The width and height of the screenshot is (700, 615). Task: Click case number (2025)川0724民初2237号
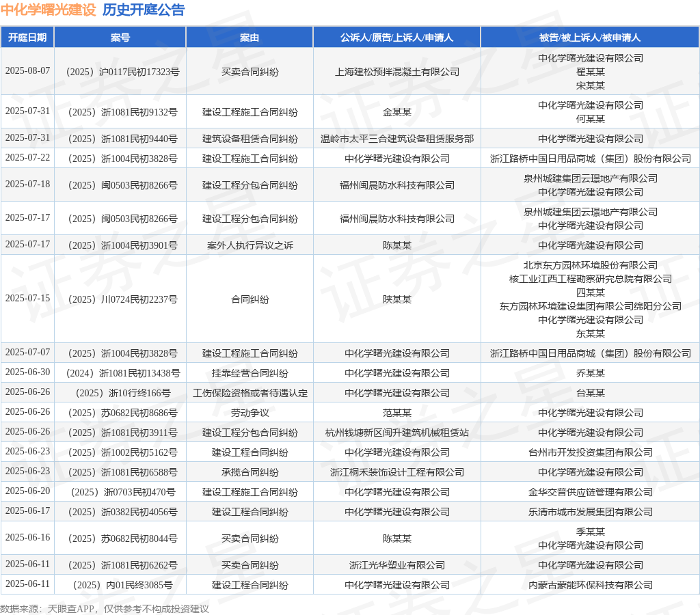[123, 299]
